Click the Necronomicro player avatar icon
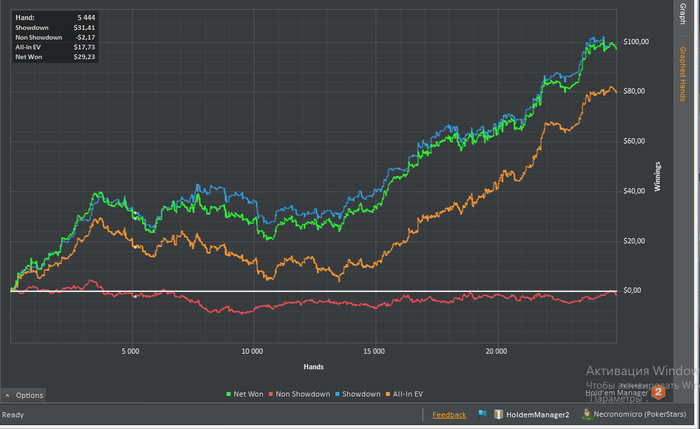Screen dimensions: 700x429 tap(587, 414)
